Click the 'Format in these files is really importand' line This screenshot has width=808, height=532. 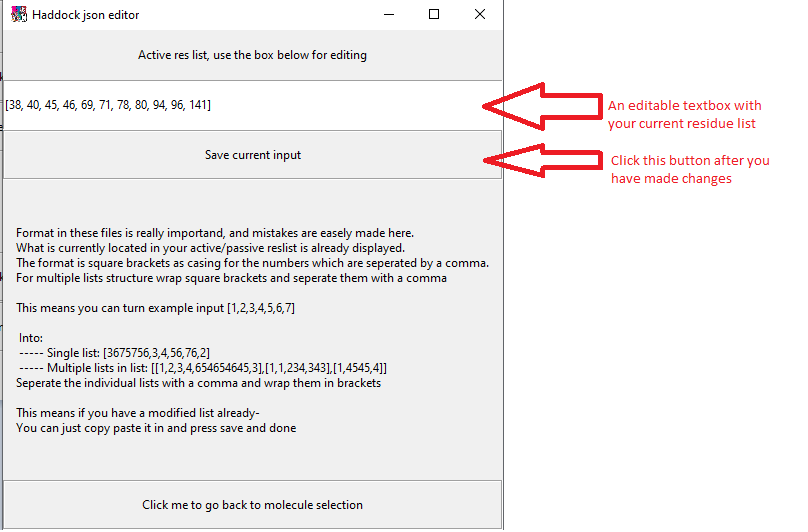pos(215,233)
